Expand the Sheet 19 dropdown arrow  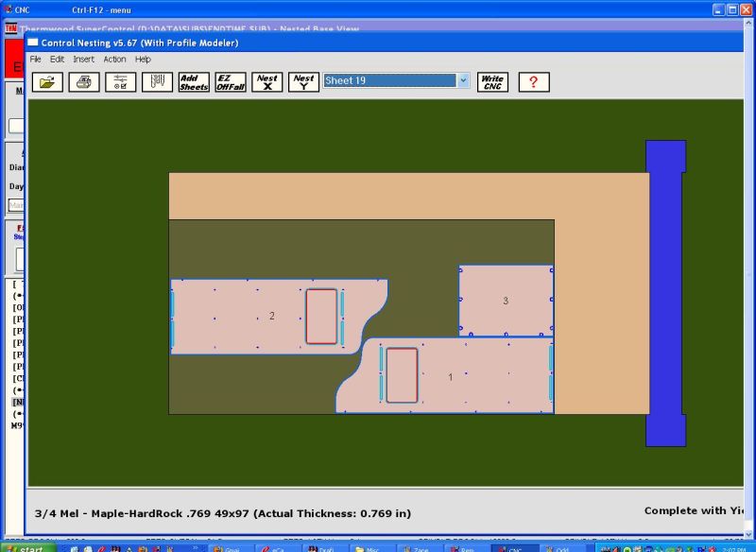point(463,81)
